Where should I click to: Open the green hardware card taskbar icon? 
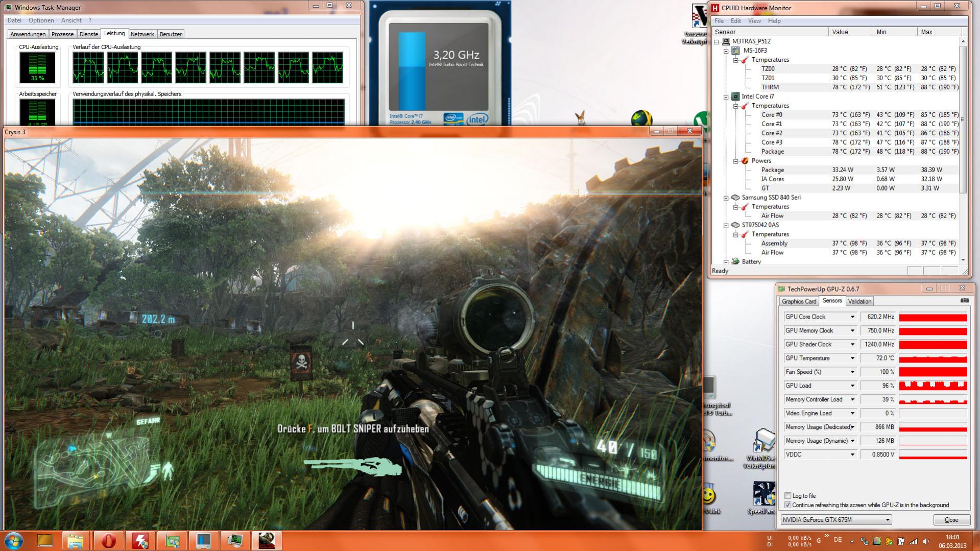click(172, 541)
